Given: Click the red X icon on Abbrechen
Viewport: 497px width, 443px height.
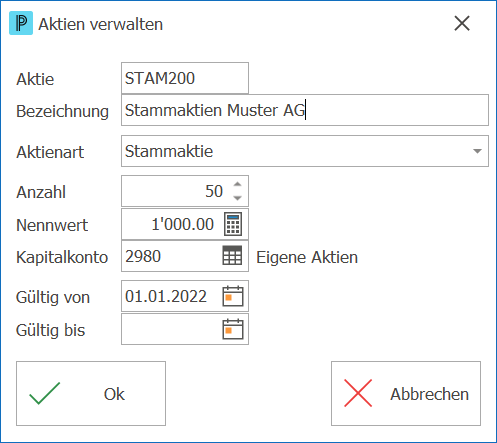Looking at the screenshot, I should click(x=358, y=393).
